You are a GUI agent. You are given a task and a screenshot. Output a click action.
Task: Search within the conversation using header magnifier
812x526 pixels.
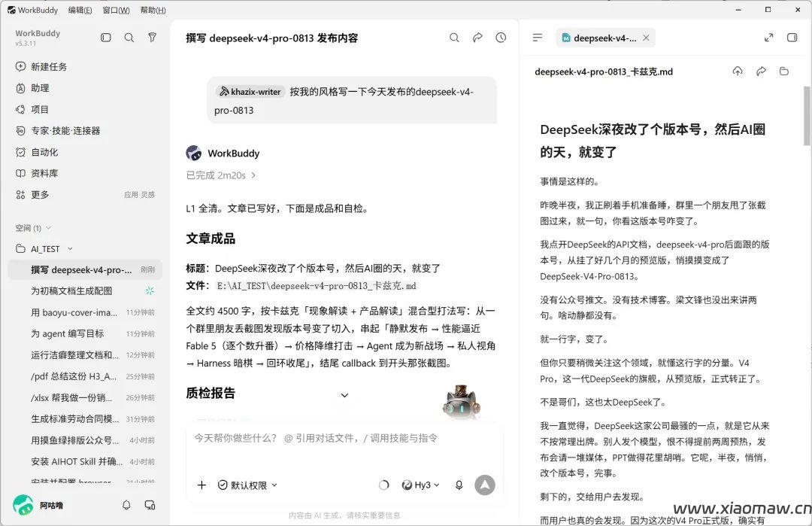(x=454, y=38)
